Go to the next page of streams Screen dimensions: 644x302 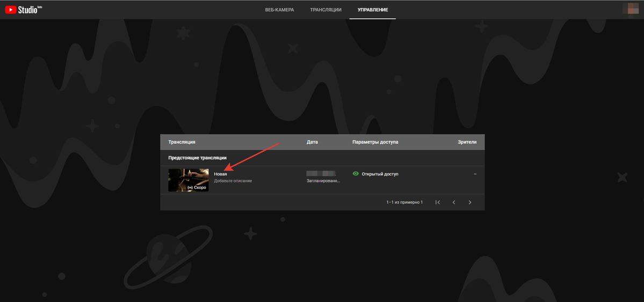(470, 202)
